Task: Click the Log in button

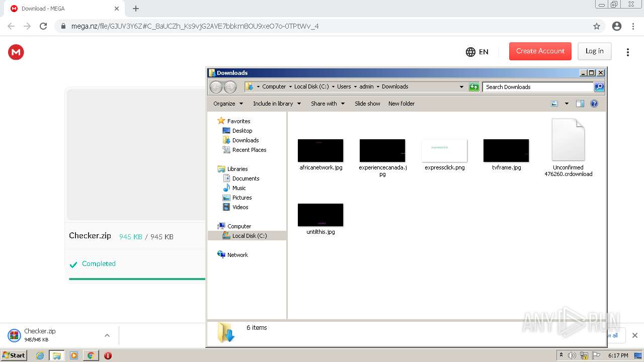Action: 594,51
